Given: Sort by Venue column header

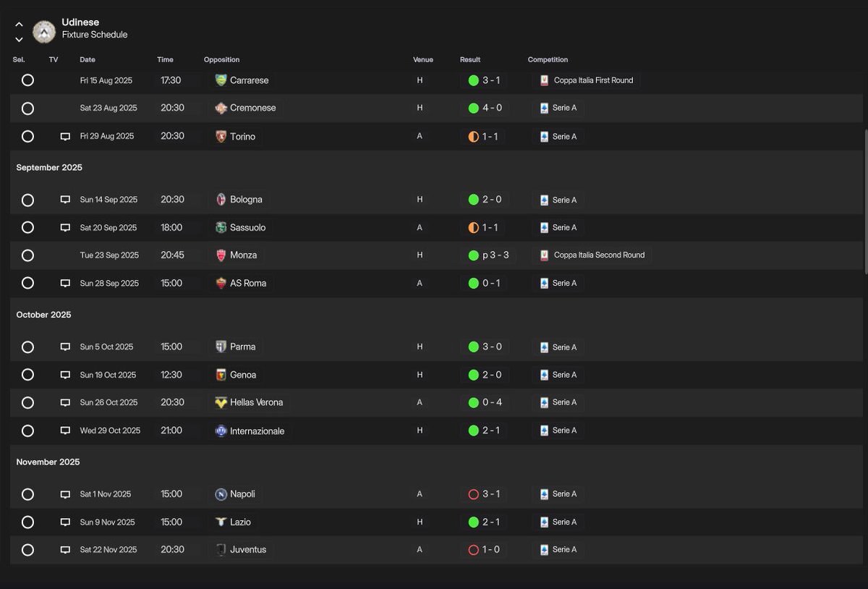Looking at the screenshot, I should click(423, 60).
